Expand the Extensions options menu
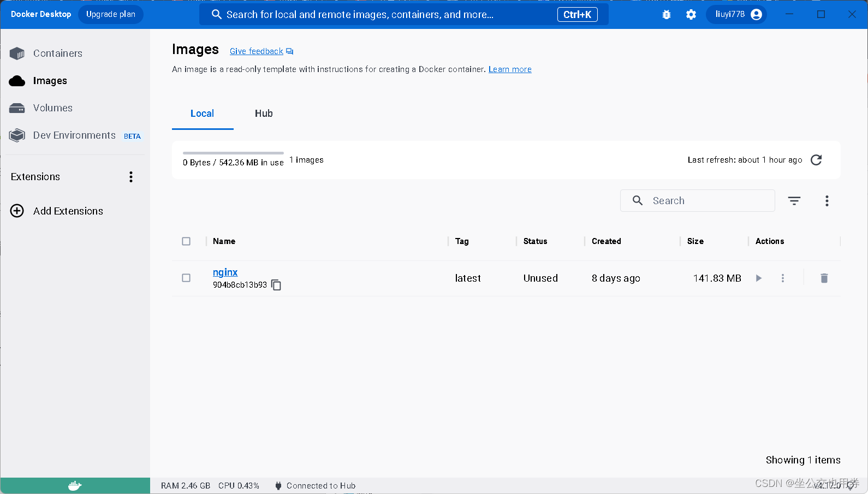The height and width of the screenshot is (494, 868). click(131, 177)
